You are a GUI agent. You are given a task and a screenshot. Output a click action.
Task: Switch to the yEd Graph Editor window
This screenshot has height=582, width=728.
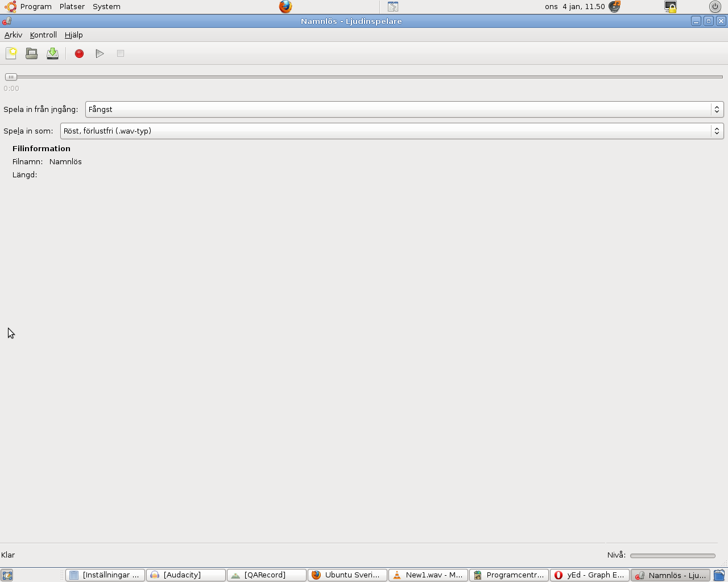tap(590, 575)
